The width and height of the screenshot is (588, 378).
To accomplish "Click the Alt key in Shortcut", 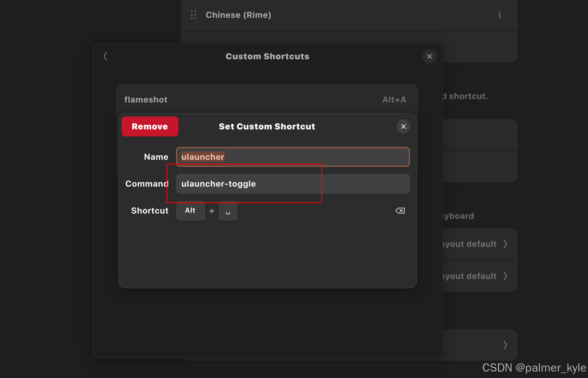I will [190, 211].
